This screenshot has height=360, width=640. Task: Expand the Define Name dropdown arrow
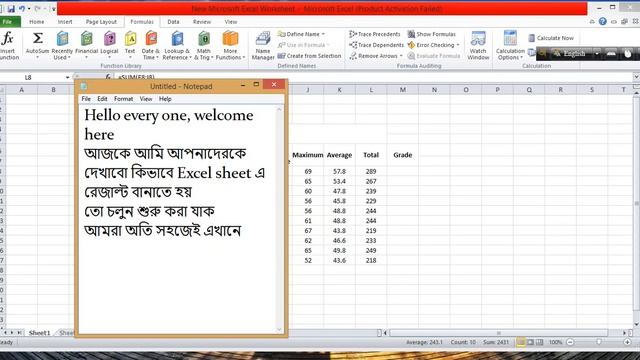point(323,34)
